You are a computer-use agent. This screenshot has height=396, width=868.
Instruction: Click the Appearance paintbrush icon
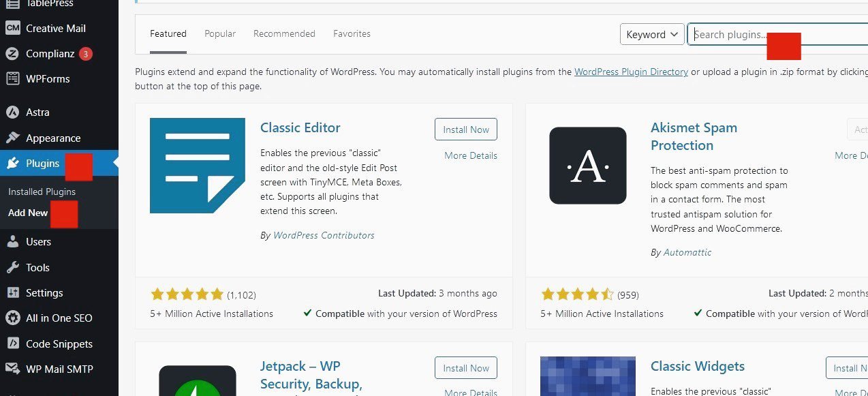click(12, 138)
